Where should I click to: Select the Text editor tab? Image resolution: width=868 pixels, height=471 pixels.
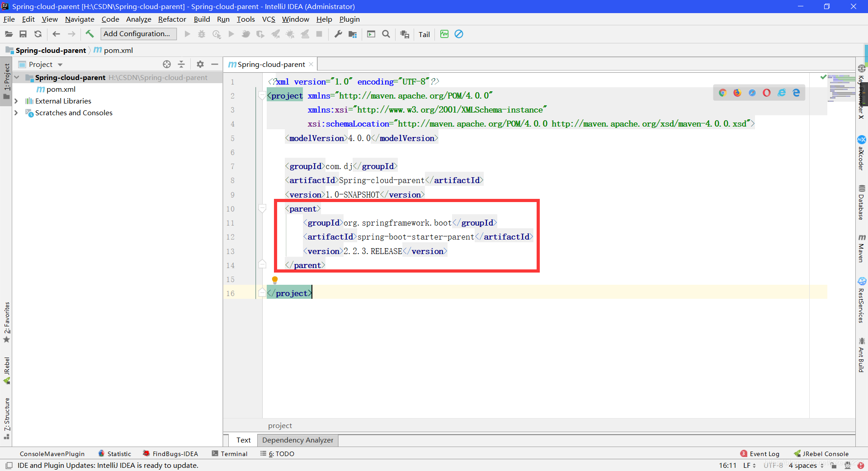click(243, 440)
